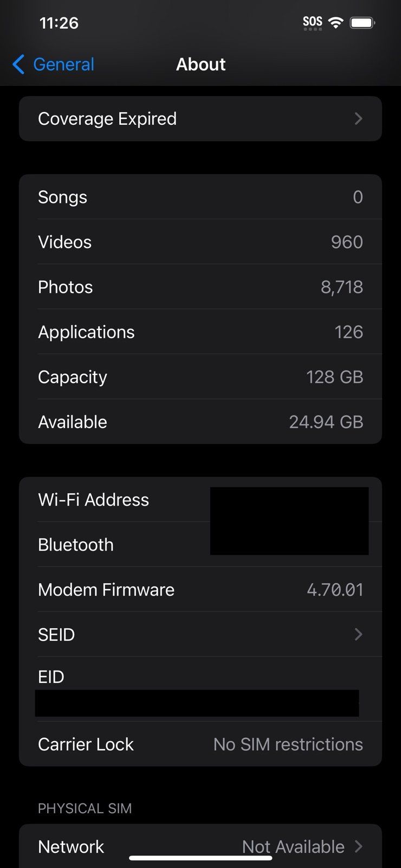This screenshot has width=401, height=868.
Task: Select the Carrier Lock row
Action: [200, 744]
